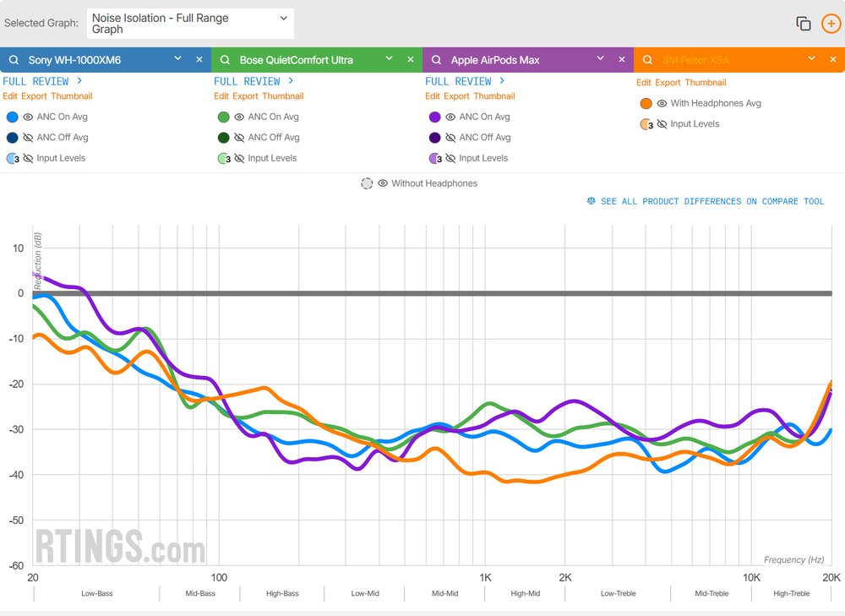Click the search icon on Apple AirPods Max header

435,60
